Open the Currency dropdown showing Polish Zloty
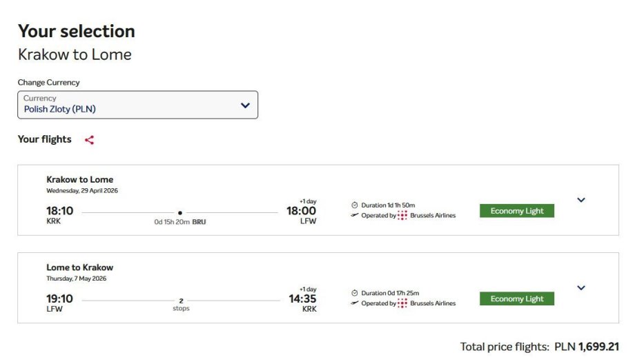635x364 pixels. pos(137,105)
